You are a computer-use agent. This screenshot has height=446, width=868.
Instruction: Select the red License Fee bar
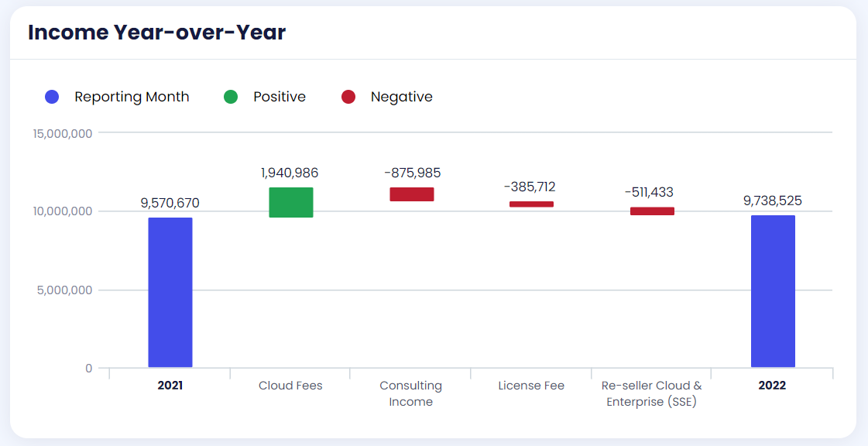pos(531,204)
